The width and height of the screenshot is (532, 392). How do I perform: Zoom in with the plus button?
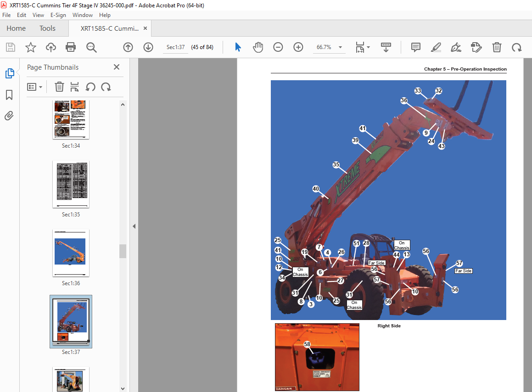point(298,47)
